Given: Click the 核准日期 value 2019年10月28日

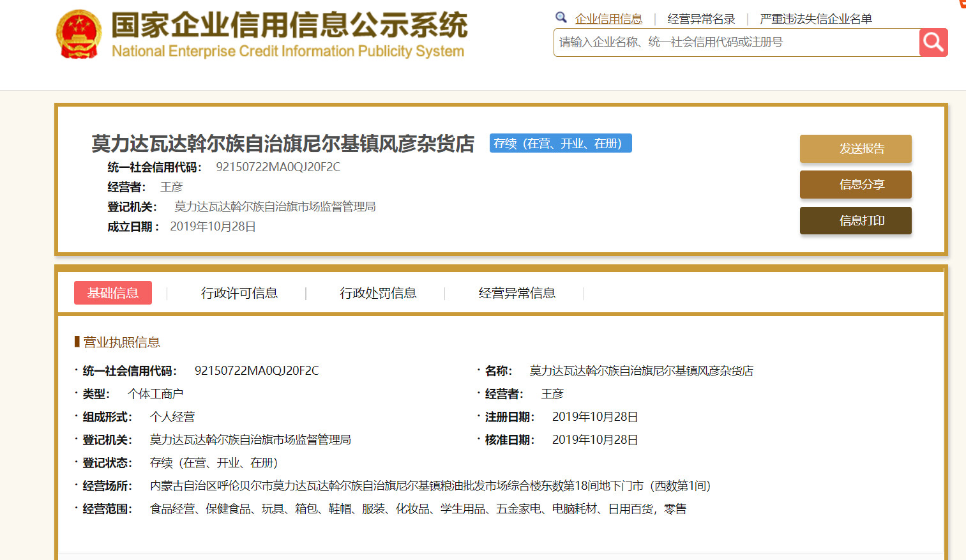Looking at the screenshot, I should point(595,440).
